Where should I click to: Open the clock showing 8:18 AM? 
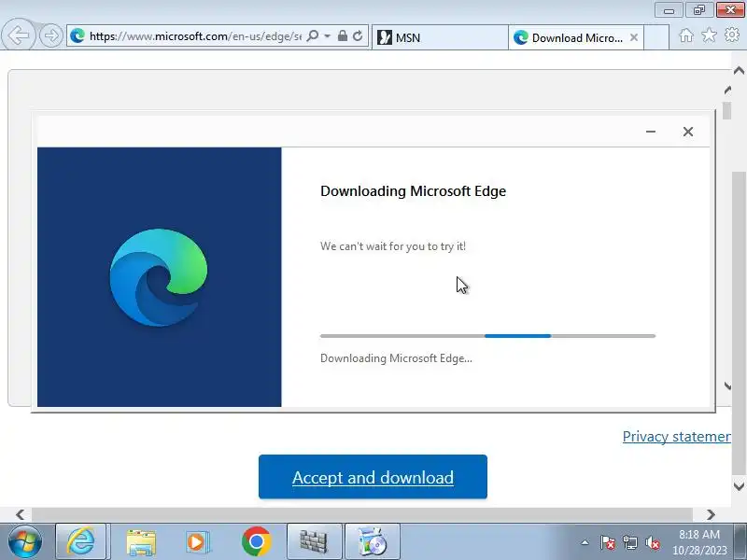[x=699, y=542]
